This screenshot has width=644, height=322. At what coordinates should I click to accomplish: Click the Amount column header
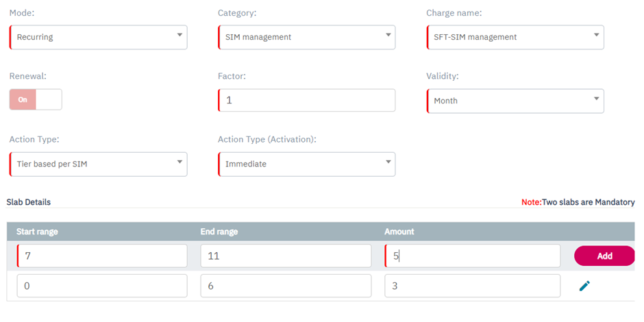tap(399, 232)
